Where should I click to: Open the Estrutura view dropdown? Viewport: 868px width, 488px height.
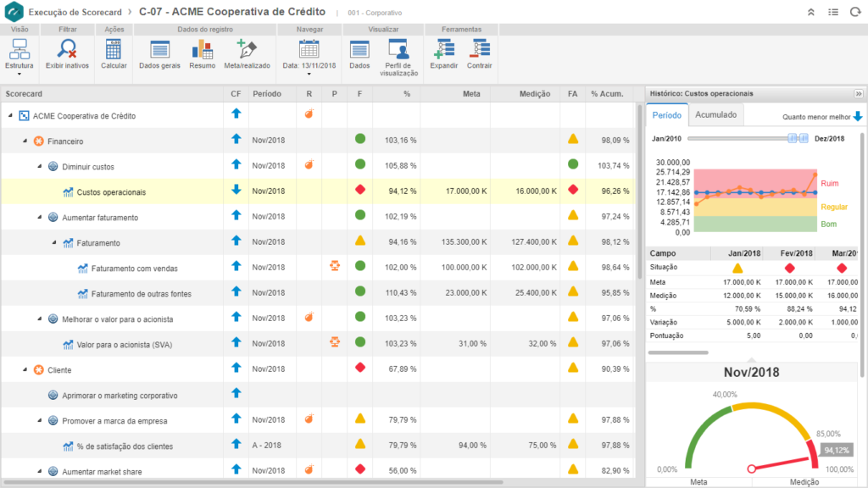tap(19, 58)
